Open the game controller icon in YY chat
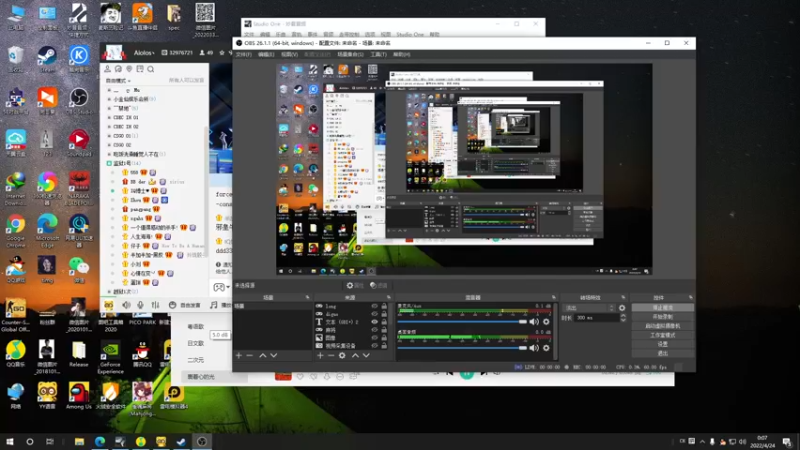 [219, 287]
